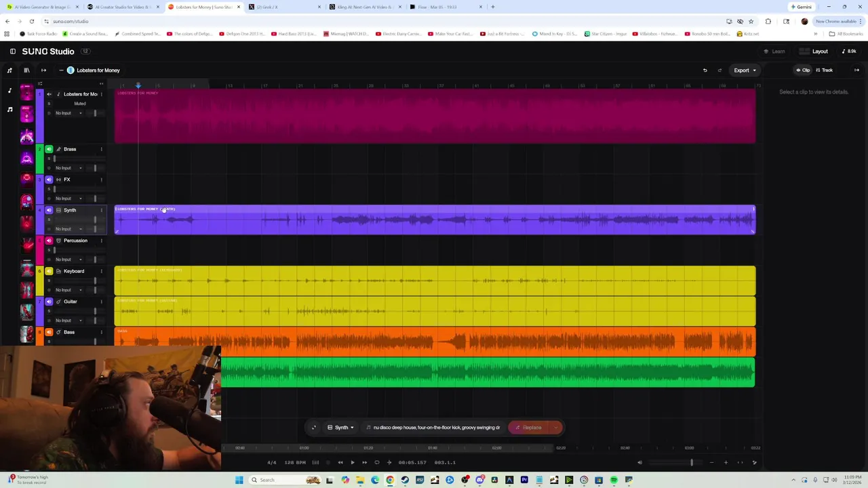The image size is (868, 488).
Task: Open the Brass track options menu
Action: [x=101, y=149]
